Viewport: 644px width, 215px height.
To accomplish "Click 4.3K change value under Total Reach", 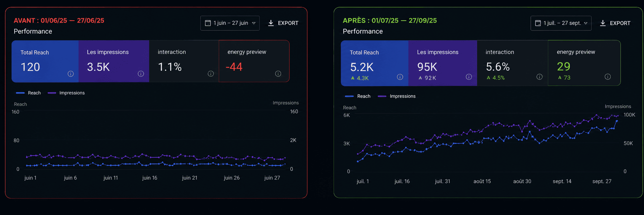I will pyautogui.click(x=363, y=78).
